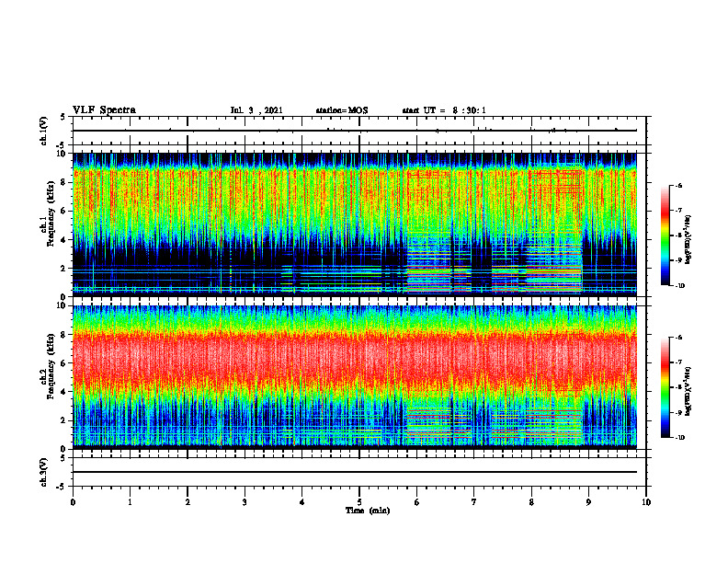
Task: Click tick label "1" on the time axis
Action: click(x=130, y=502)
